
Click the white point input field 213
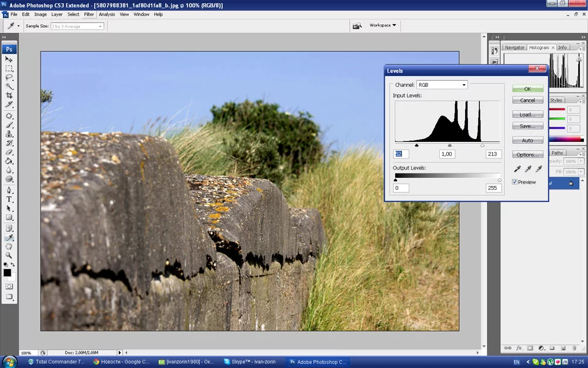pos(493,154)
